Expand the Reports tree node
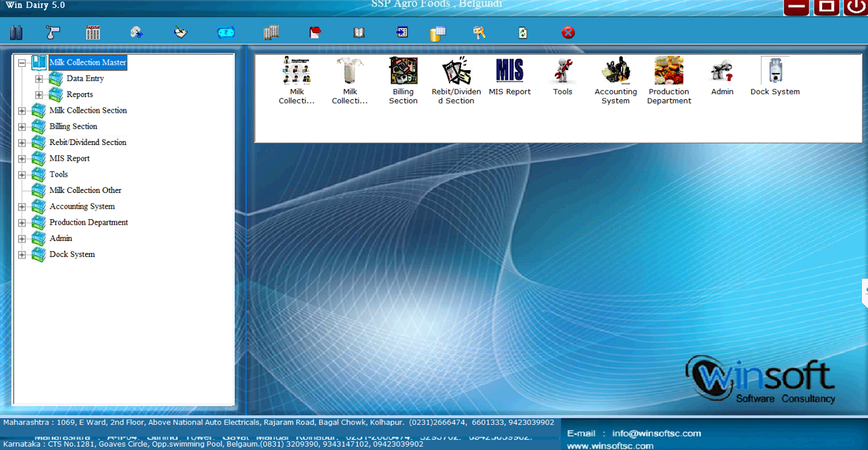Image resolution: width=868 pixels, height=450 pixels. pyautogui.click(x=39, y=95)
